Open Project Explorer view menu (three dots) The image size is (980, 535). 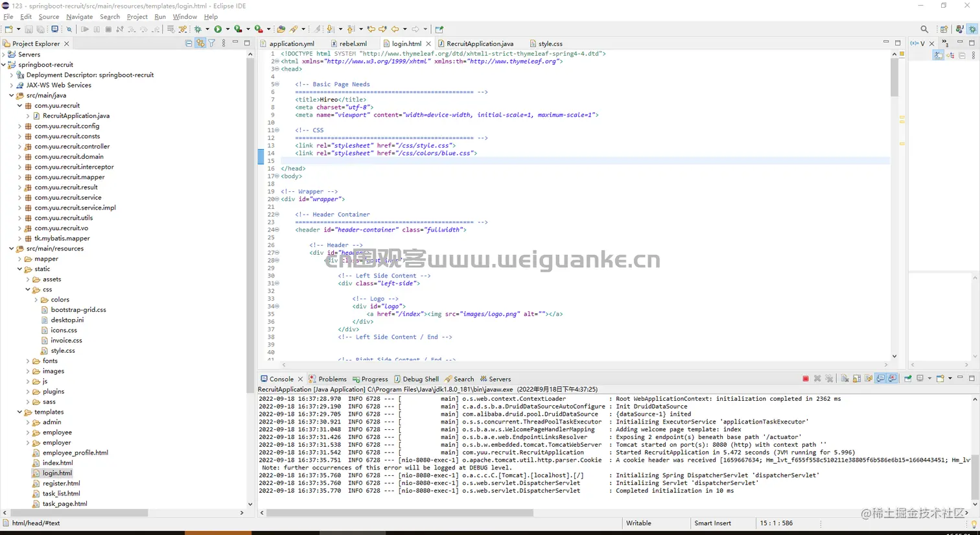click(224, 43)
